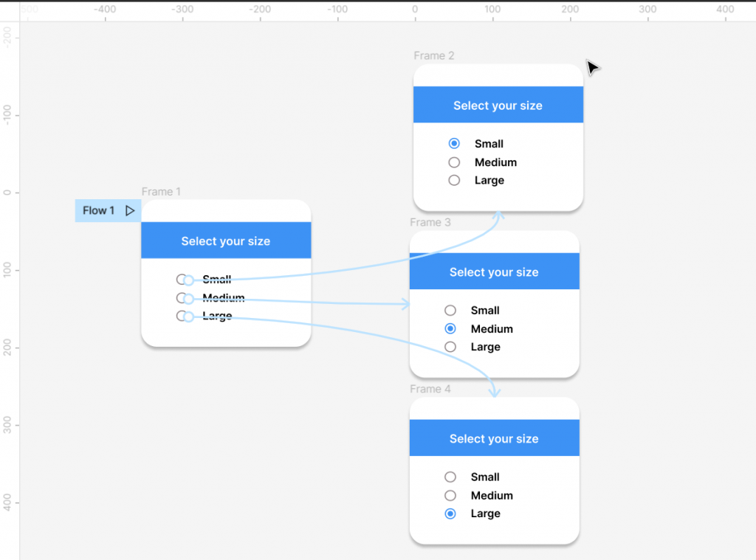
Task: Click the Medium option text in Frame 2
Action: 495,162
